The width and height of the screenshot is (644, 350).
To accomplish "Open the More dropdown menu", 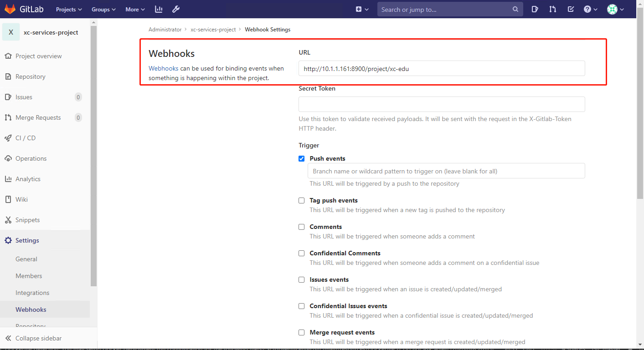I will click(135, 9).
